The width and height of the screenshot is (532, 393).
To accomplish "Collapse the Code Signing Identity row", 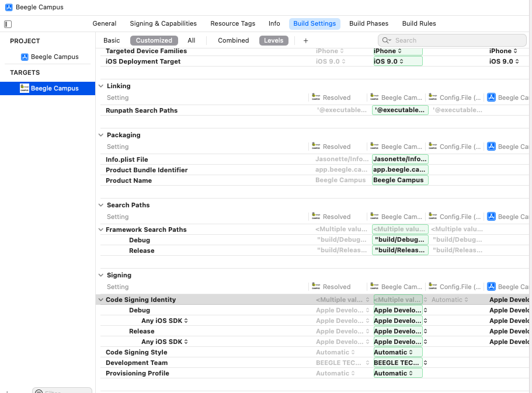I will click(x=101, y=300).
